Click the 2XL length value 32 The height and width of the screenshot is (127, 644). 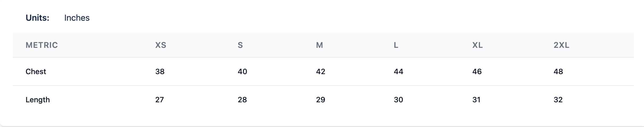(558, 100)
